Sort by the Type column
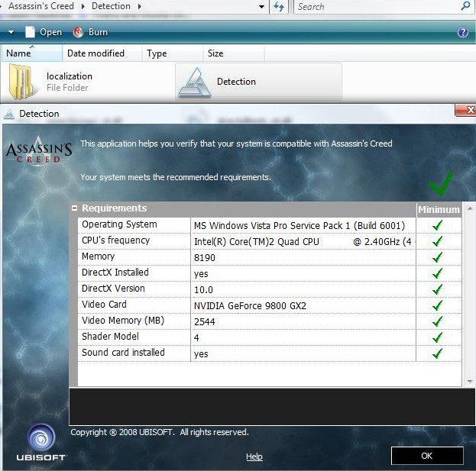This screenshot has height=471, width=476. coord(173,53)
